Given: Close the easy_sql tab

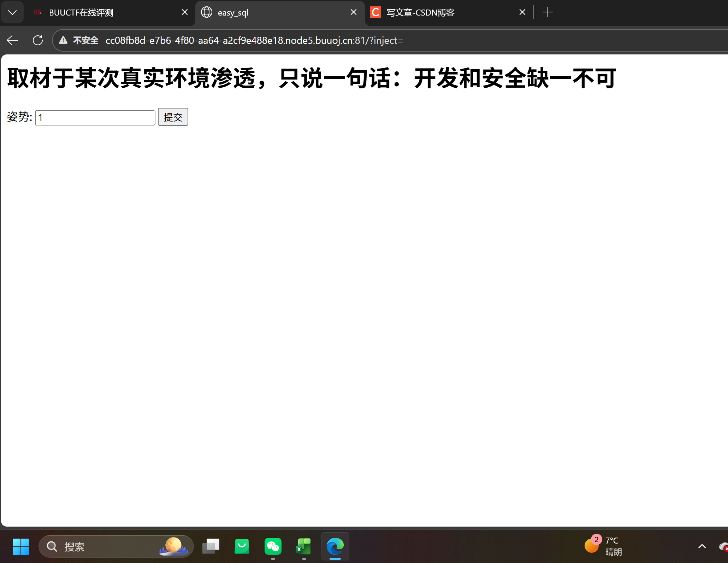Looking at the screenshot, I should tap(354, 12).
